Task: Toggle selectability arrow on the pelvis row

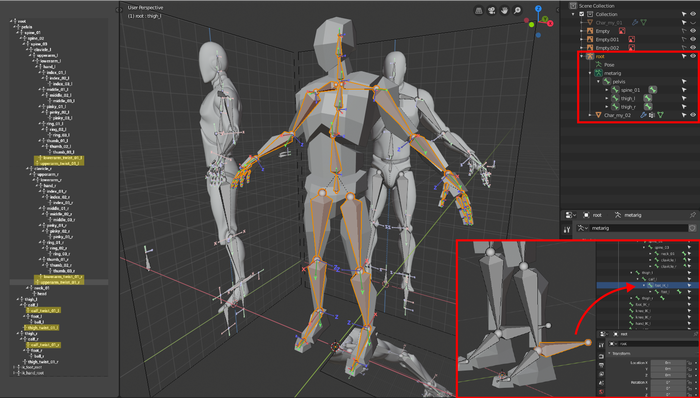Action: (x=683, y=82)
